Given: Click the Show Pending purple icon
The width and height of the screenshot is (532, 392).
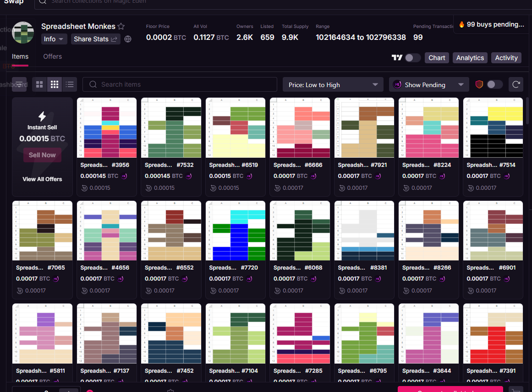Looking at the screenshot, I should (x=397, y=84).
